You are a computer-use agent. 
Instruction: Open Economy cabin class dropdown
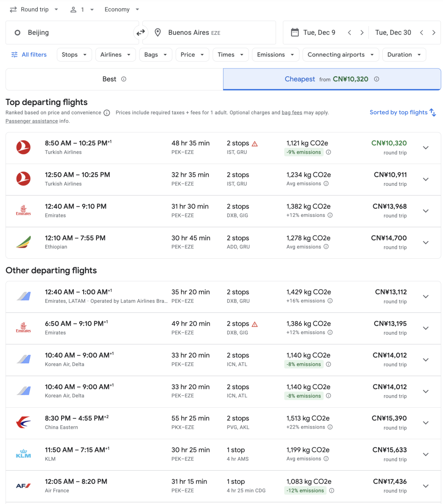[x=122, y=9]
